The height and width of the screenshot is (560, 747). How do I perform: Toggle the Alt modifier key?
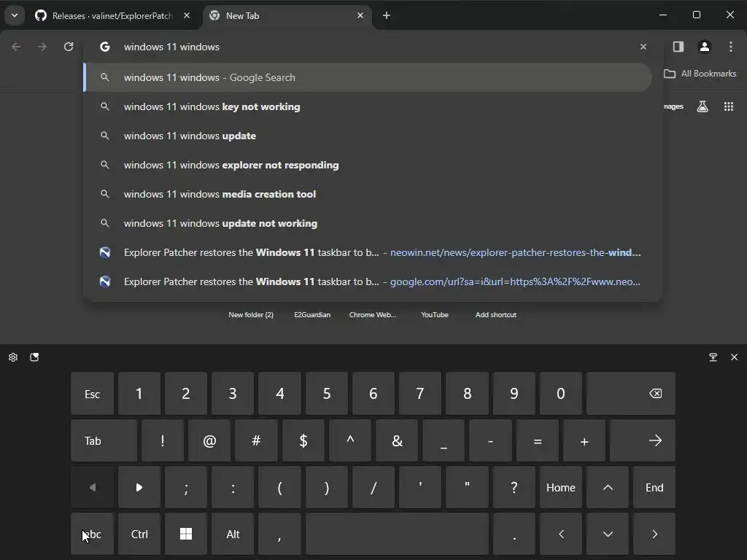[233, 534]
